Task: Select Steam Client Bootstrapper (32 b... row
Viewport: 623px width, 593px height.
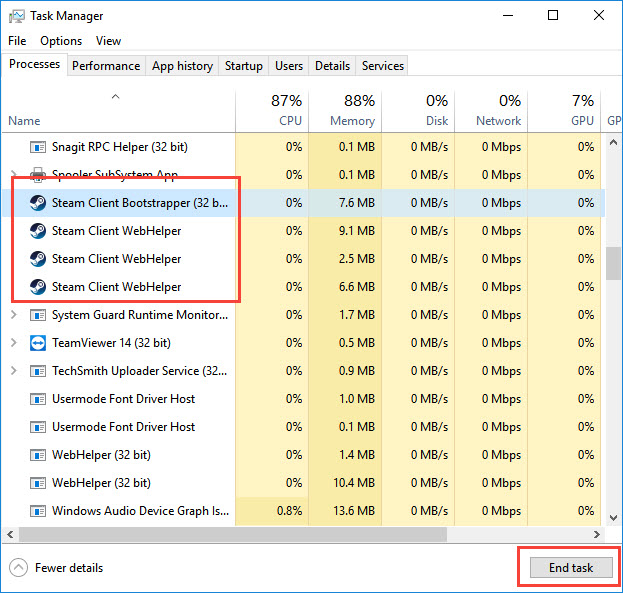Action: pyautogui.click(x=304, y=203)
